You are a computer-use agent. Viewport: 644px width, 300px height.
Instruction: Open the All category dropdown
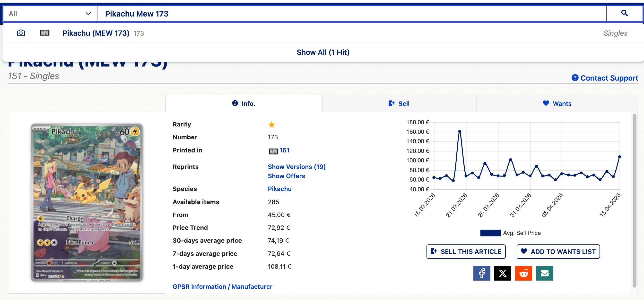click(50, 14)
